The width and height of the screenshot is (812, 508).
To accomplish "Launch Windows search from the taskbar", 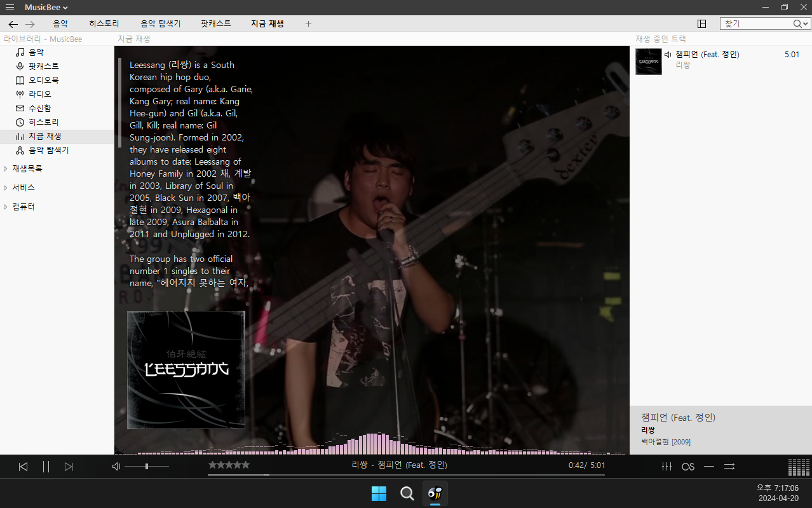I will coord(407,493).
